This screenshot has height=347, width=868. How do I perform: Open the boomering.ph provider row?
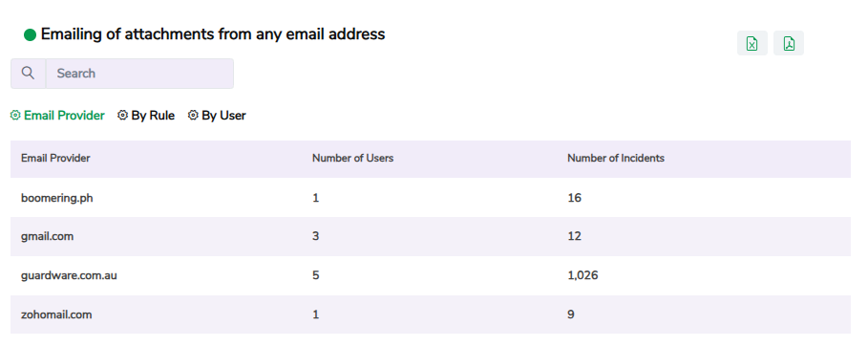coord(430,197)
